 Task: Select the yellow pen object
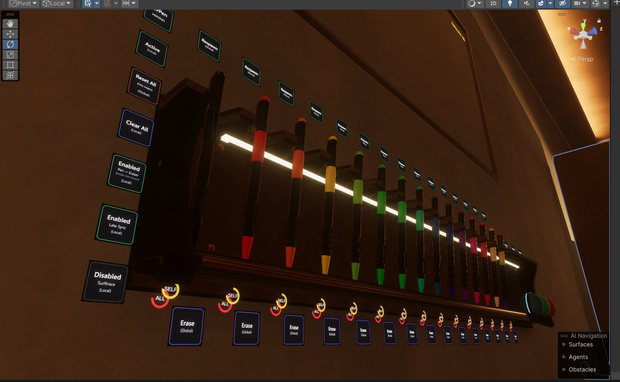329,205
